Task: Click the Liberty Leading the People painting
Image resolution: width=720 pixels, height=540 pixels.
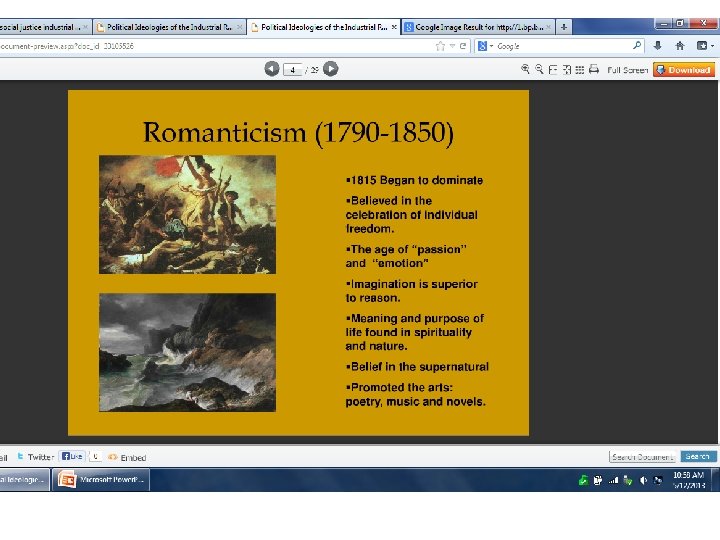Action: pos(187,214)
